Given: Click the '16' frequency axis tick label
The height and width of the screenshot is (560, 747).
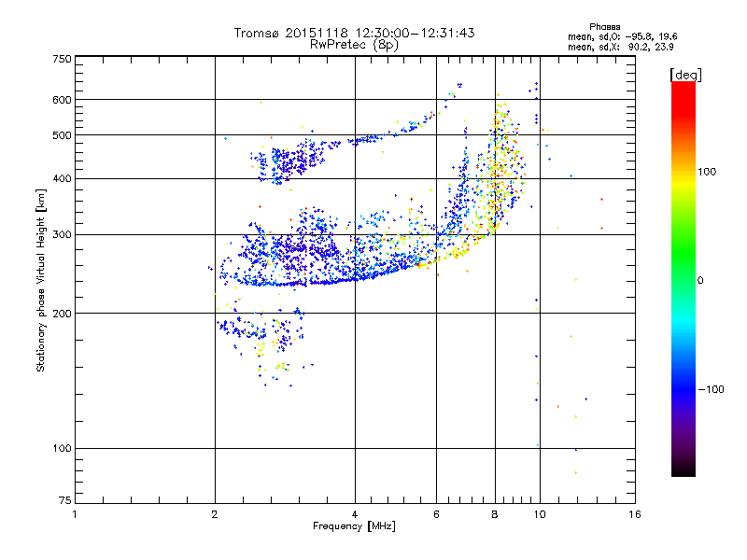Looking at the screenshot, I should point(635,514).
